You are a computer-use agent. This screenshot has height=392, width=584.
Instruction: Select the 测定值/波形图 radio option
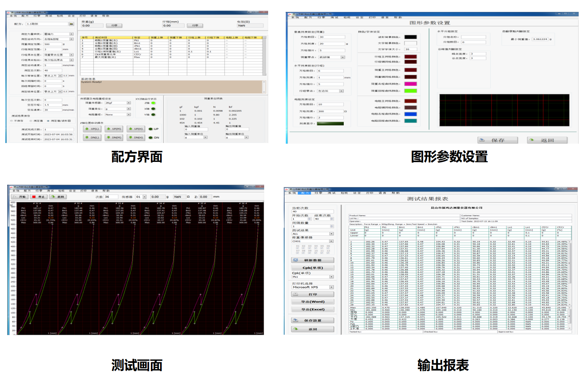(48, 121)
